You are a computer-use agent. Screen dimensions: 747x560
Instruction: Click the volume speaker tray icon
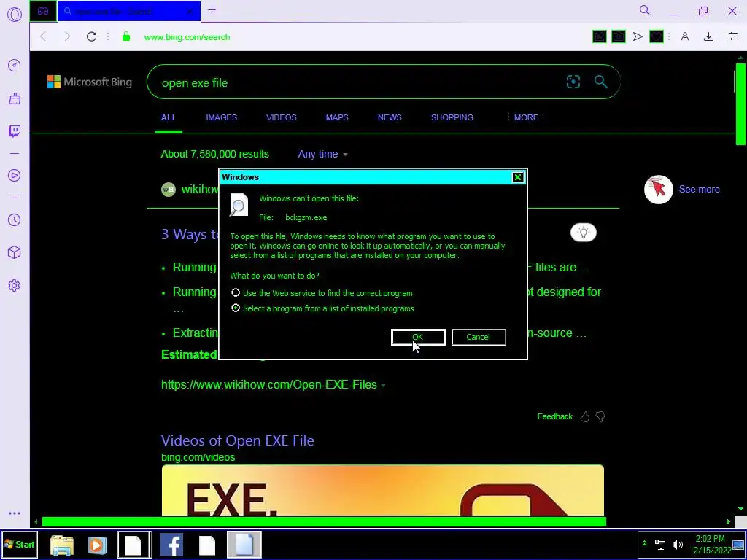click(x=677, y=544)
